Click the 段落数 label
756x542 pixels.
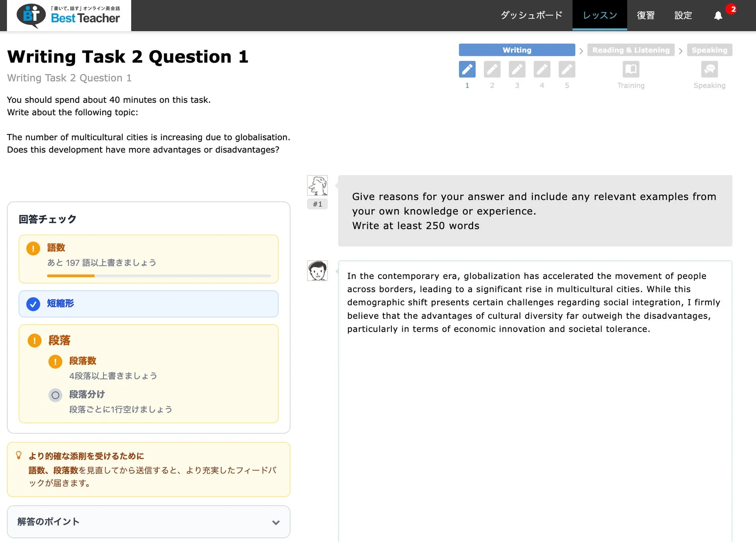83,361
